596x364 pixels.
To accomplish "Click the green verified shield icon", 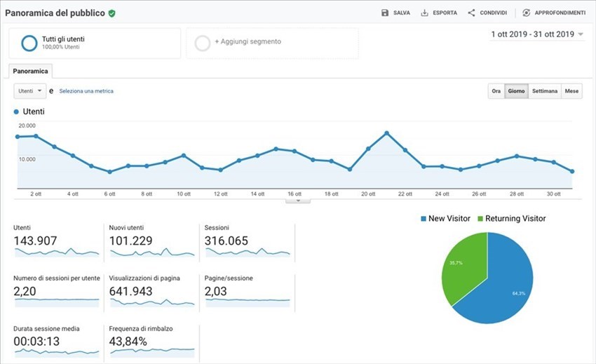I will pyautogui.click(x=112, y=13).
